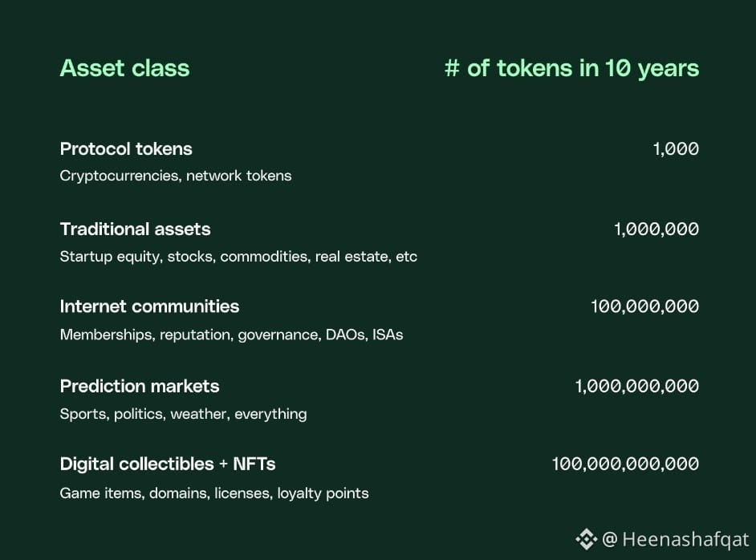The image size is (756, 560).
Task: Click 'Memberships, reputation, governance' description
Action: [189, 335]
